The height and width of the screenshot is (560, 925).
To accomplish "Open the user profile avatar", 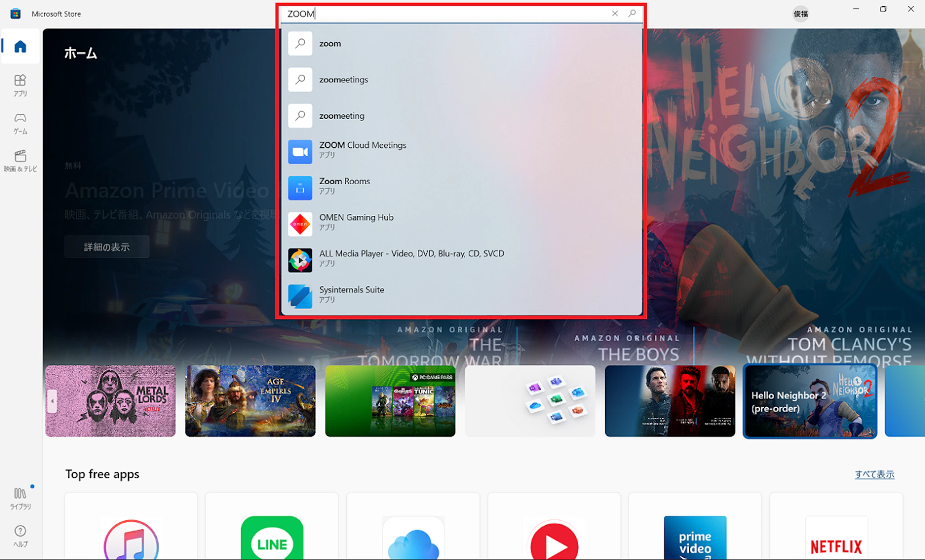I will tap(800, 14).
